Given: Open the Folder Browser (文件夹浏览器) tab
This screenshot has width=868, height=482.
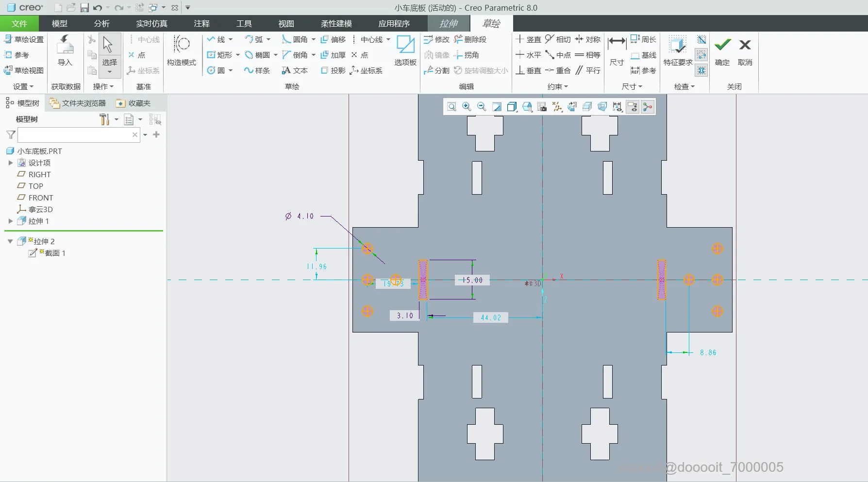Looking at the screenshot, I should pyautogui.click(x=78, y=103).
